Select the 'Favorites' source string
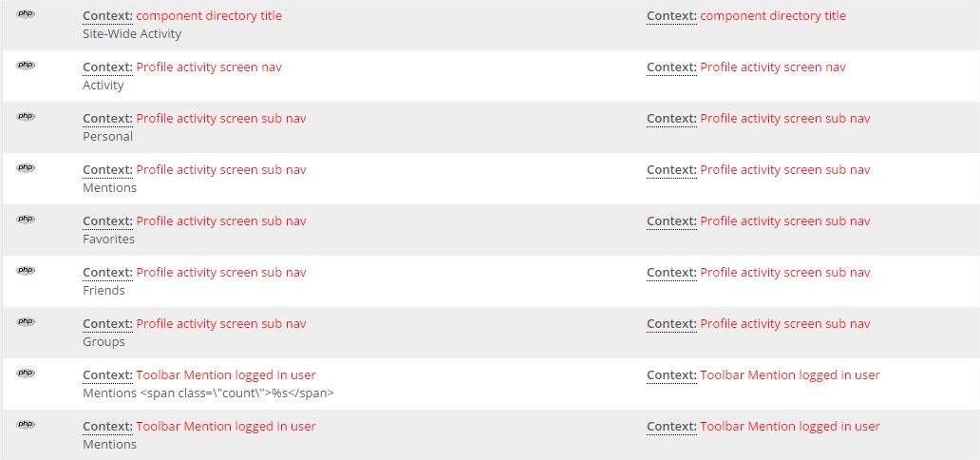 tap(108, 240)
